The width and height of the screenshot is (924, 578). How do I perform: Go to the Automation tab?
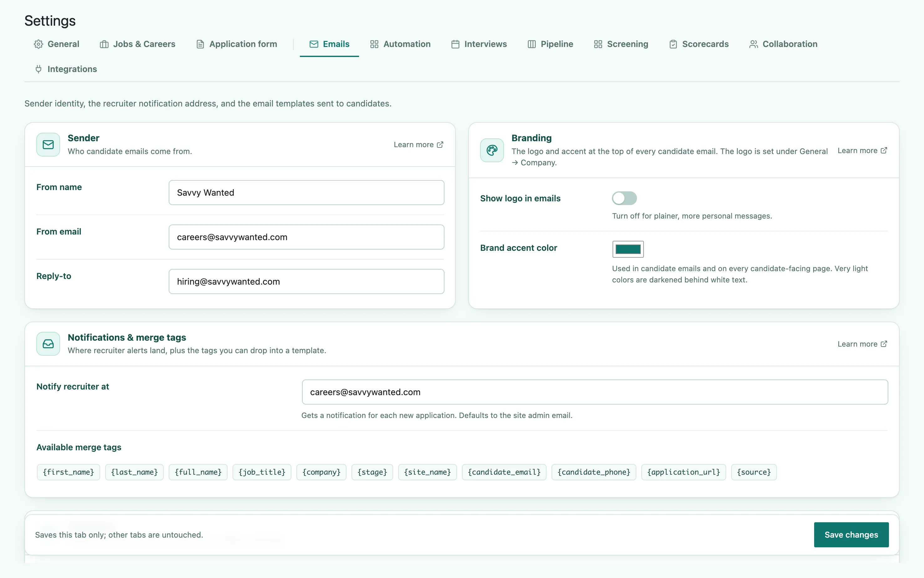(x=400, y=44)
